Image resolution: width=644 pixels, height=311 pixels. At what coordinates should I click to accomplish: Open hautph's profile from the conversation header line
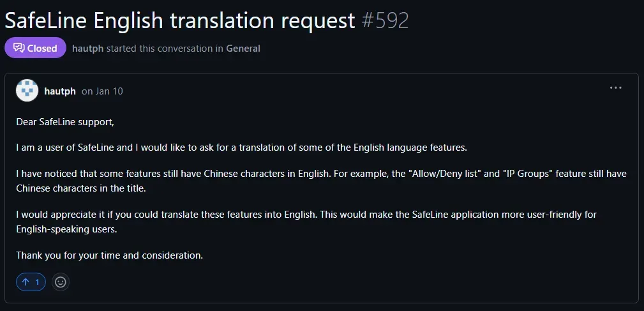pos(88,49)
